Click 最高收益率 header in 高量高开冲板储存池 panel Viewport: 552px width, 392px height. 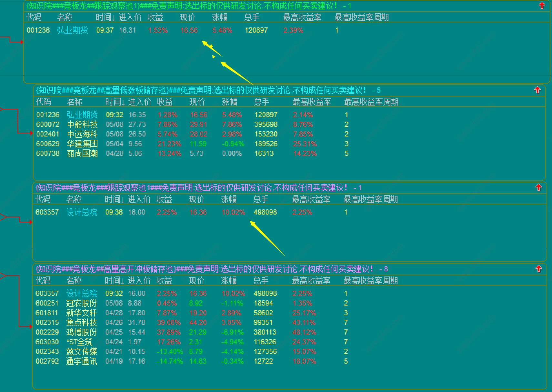(311, 281)
